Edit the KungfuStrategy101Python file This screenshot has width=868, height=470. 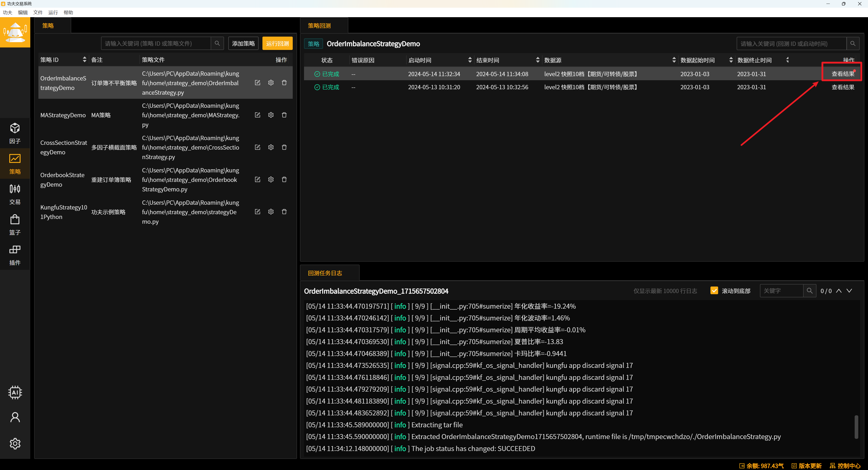click(257, 211)
